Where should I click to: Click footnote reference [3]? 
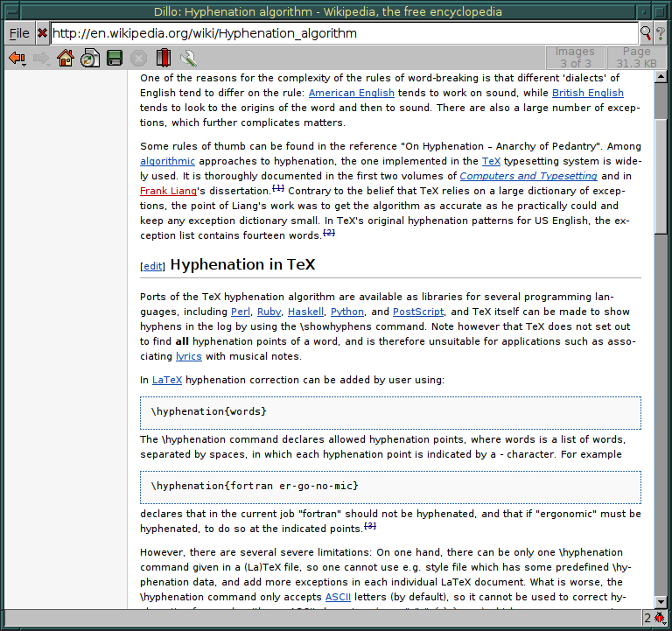pyautogui.click(x=370, y=526)
